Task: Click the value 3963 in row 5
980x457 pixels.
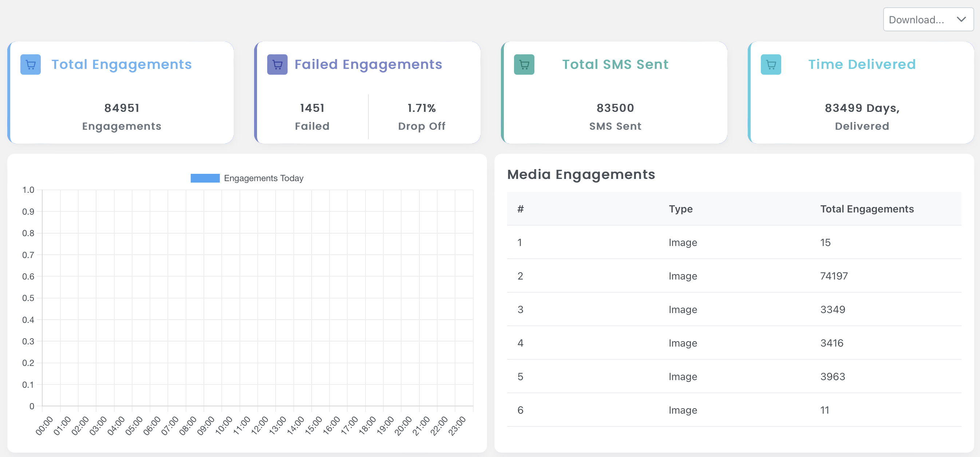Action: 833,376
